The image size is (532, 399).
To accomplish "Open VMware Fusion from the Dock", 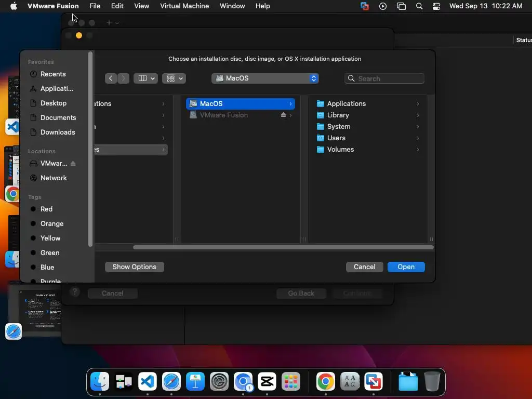I will tap(374, 382).
